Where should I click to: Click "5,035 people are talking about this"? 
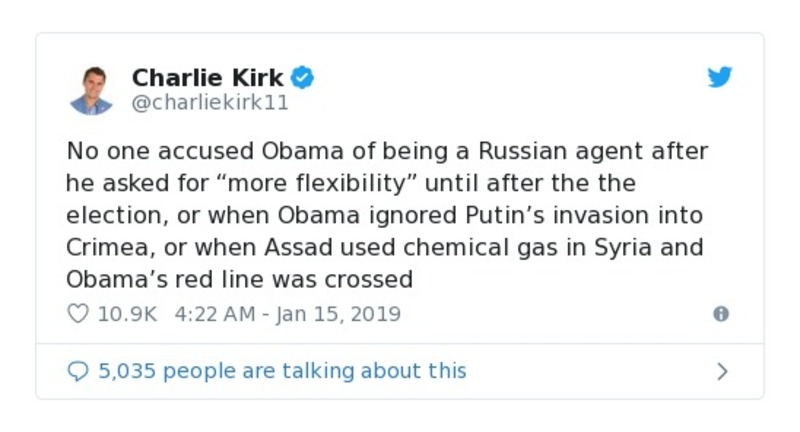pyautogui.click(x=281, y=371)
